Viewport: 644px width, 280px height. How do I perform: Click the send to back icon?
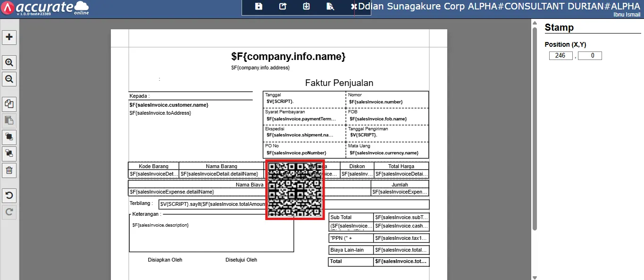(x=9, y=153)
